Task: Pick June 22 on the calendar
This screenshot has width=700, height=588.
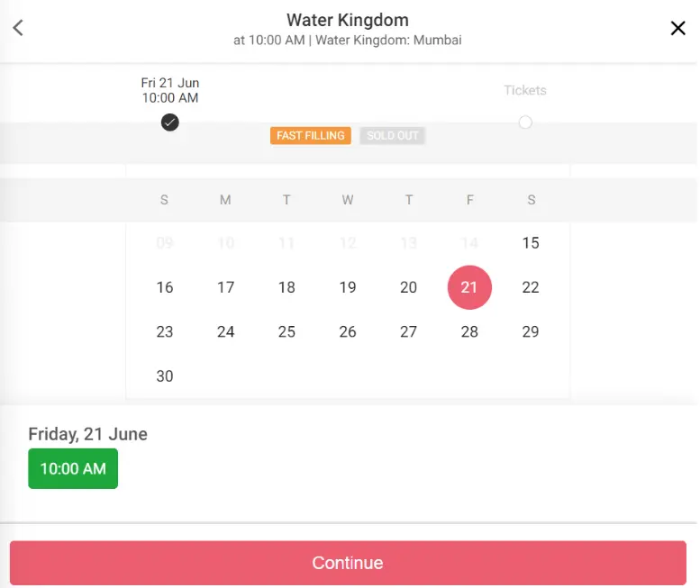Action: tap(531, 287)
